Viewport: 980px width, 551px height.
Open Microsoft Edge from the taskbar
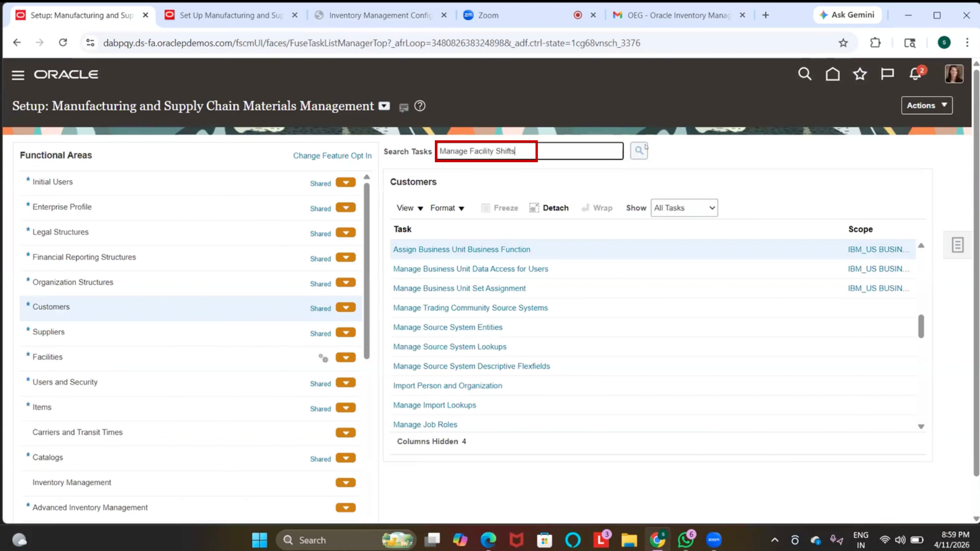[488, 540]
